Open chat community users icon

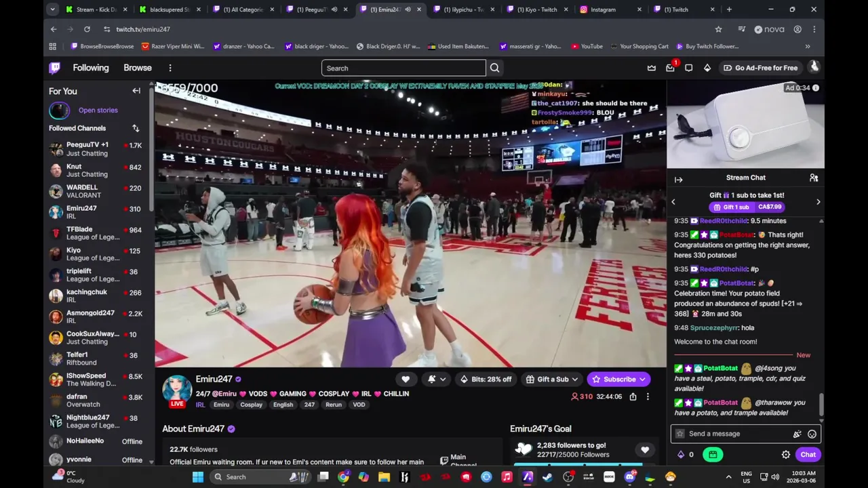click(814, 178)
